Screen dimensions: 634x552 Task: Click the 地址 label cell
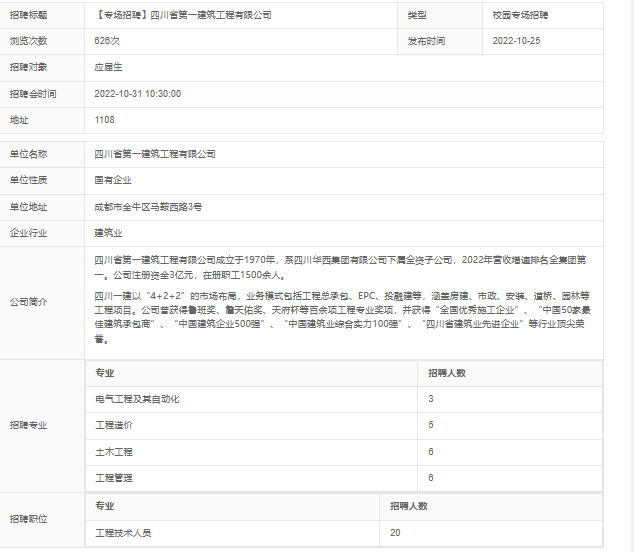(42, 120)
